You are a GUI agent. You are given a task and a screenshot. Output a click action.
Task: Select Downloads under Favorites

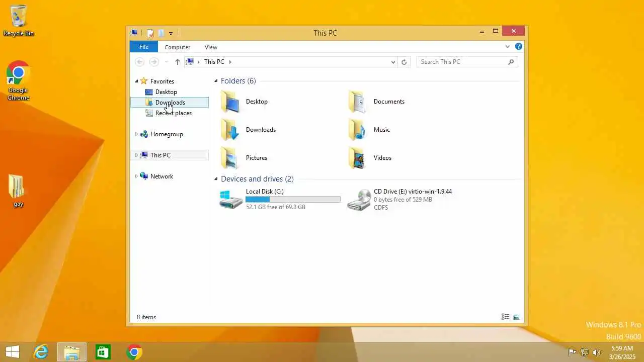[170, 103]
